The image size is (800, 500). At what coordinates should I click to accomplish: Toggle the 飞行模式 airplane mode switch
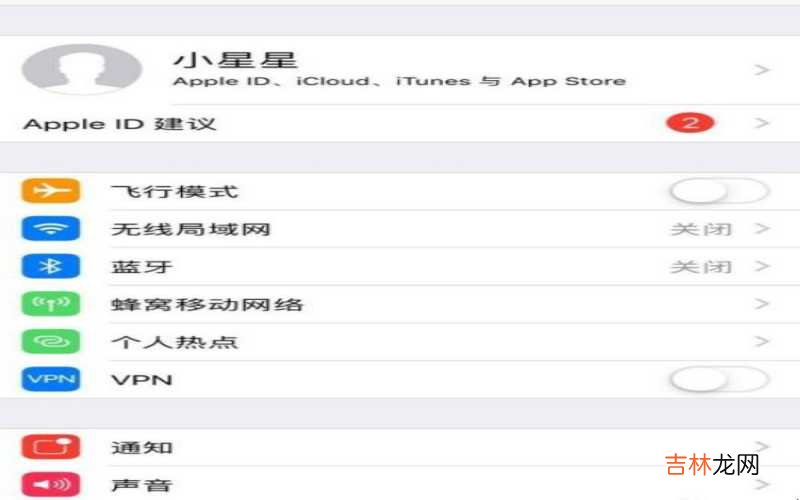(719, 191)
